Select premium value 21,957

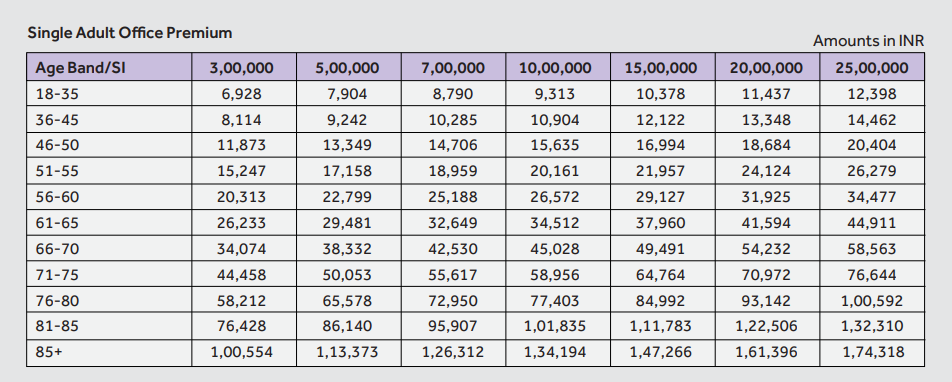pyautogui.click(x=661, y=171)
